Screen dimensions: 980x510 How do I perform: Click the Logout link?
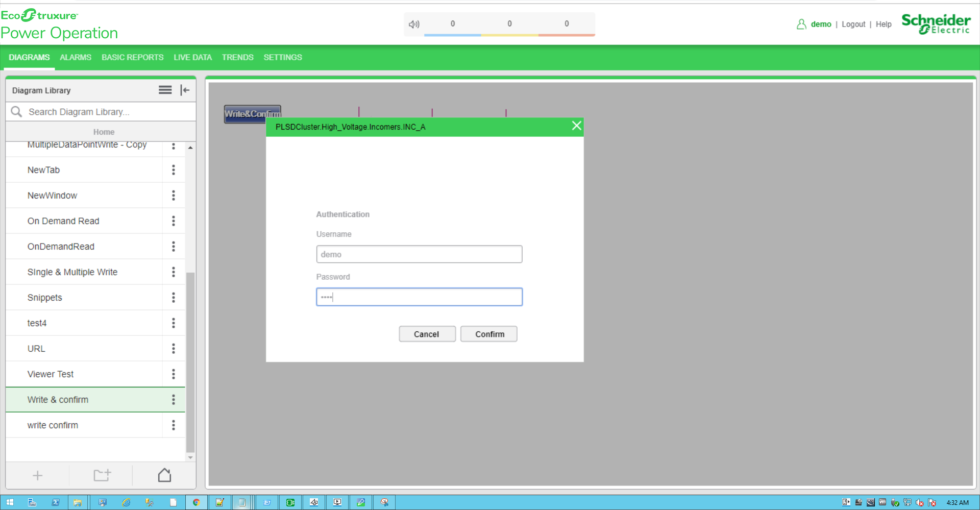[853, 24]
